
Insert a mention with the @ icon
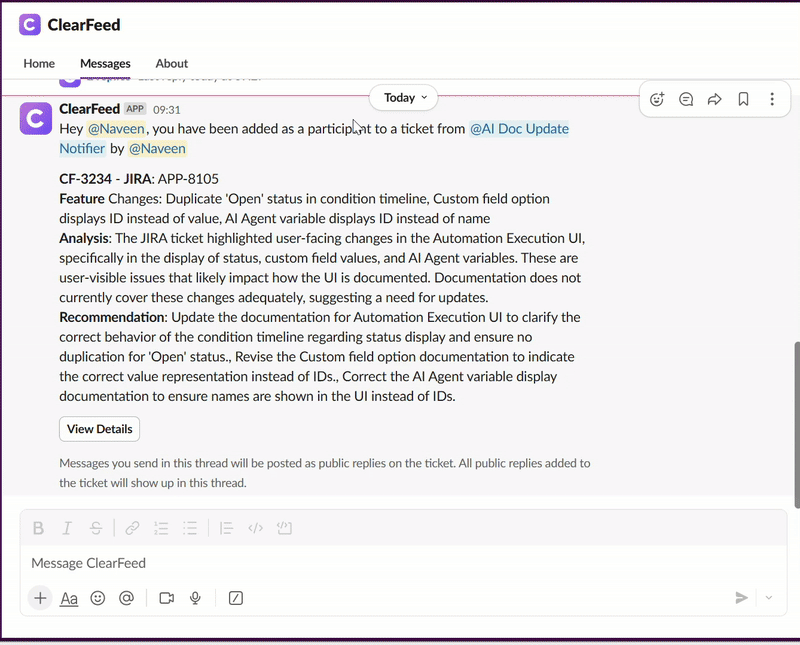pyautogui.click(x=126, y=598)
